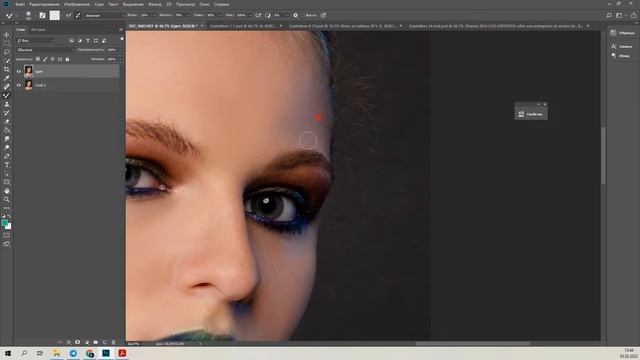Open layer opacity slider arrow

[120, 50]
